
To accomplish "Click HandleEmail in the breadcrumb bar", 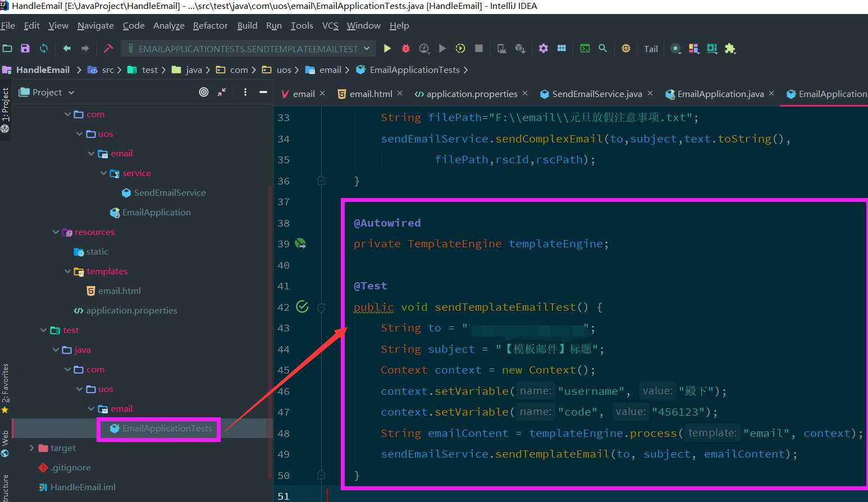I will coord(43,70).
